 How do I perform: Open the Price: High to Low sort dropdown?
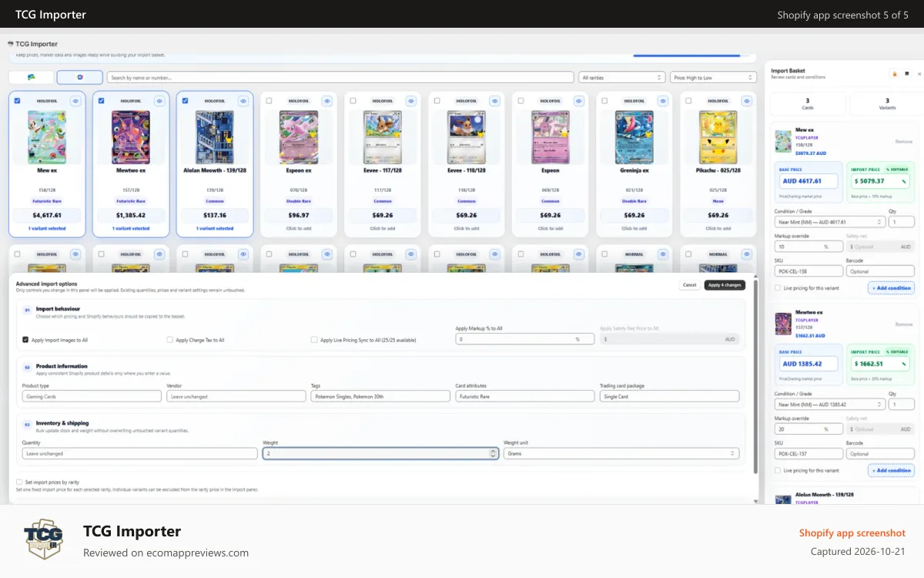click(713, 77)
